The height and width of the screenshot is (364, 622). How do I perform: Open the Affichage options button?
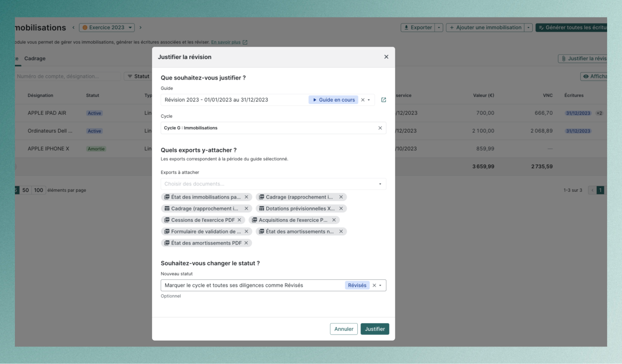pos(594,76)
